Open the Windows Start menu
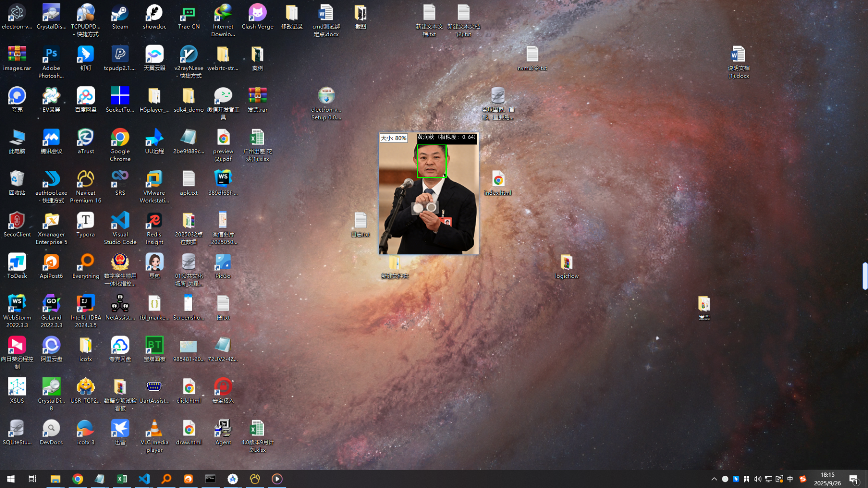Screen dimensions: 868x488 (x=10, y=479)
